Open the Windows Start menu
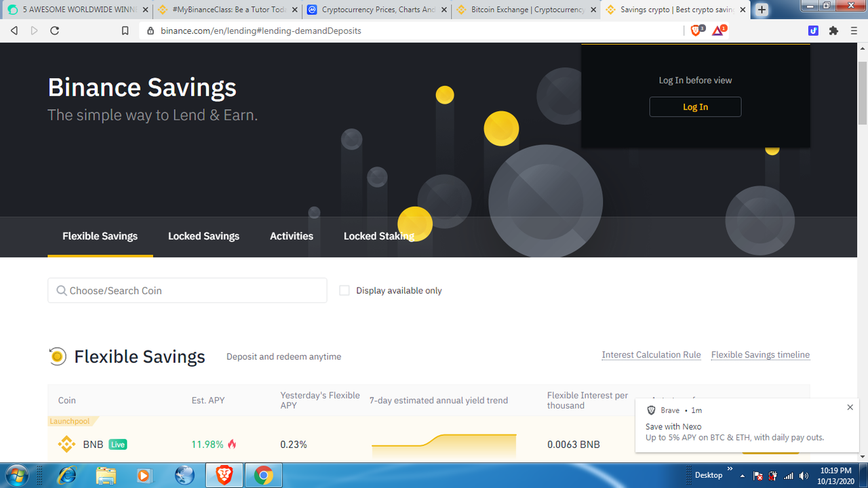Image resolution: width=868 pixels, height=488 pixels. point(16,475)
